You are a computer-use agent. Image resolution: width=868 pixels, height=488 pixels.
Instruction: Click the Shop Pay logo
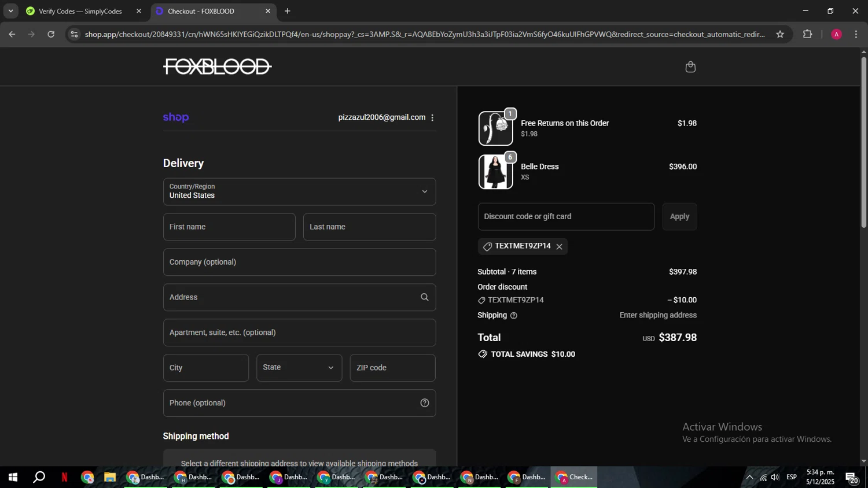click(176, 117)
